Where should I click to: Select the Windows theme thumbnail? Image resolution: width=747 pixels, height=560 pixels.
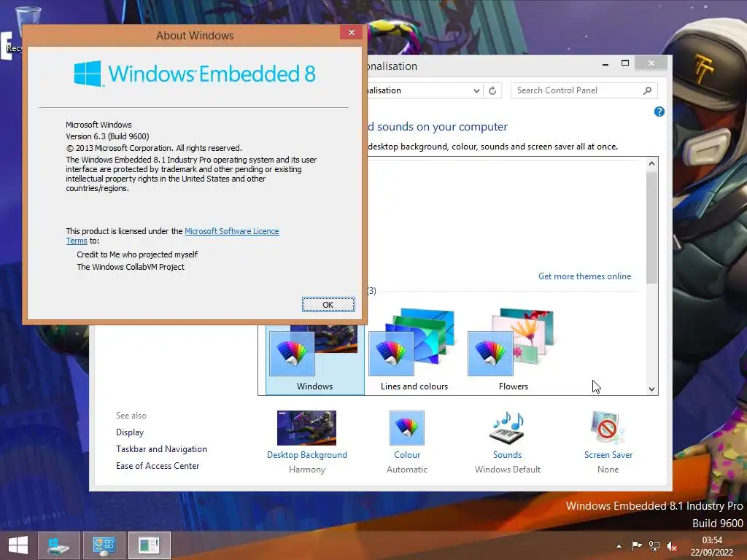point(314,359)
